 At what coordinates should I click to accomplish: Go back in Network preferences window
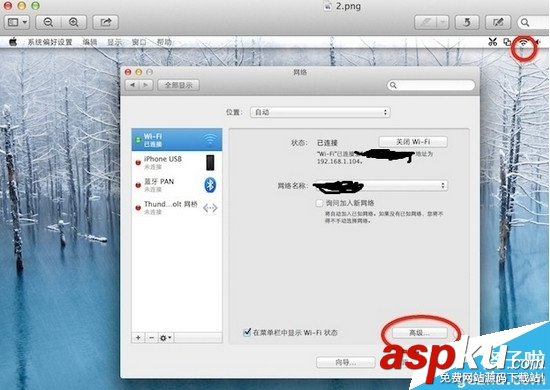133,85
